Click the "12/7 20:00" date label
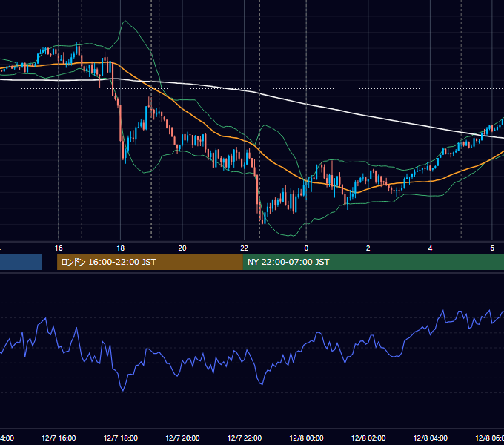This screenshot has width=504, height=445. pyautogui.click(x=182, y=438)
